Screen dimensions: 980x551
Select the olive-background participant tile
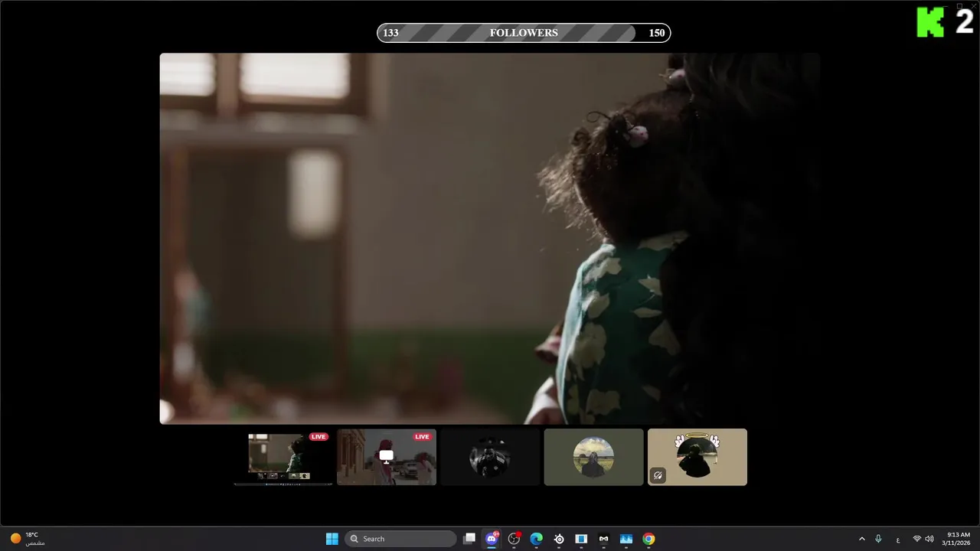(593, 457)
